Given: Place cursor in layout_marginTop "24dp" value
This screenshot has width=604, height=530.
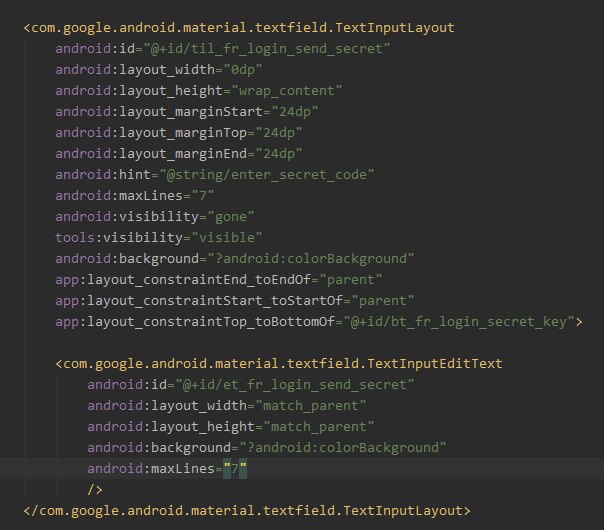Looking at the screenshot, I should (x=278, y=133).
